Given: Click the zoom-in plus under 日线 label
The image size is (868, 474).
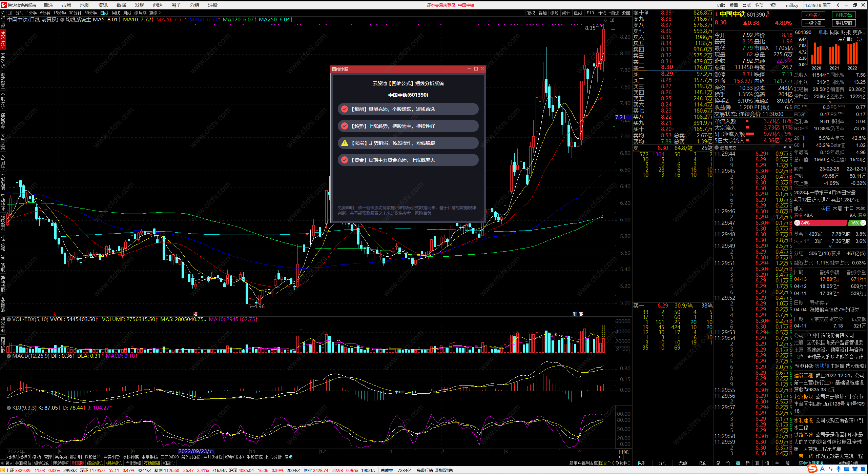Looking at the screenshot, I should tap(620, 457).
